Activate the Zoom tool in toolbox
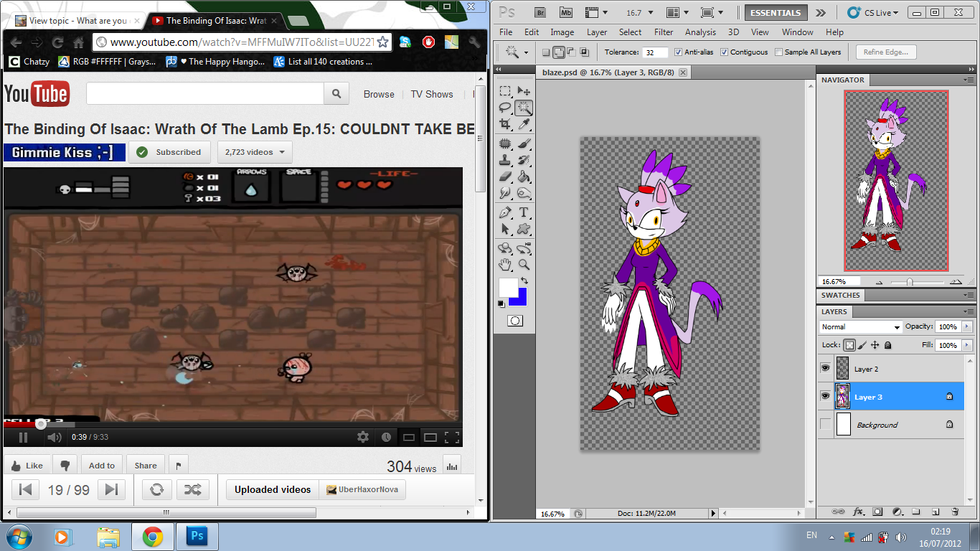Viewport: 980px width, 551px height. point(524,265)
